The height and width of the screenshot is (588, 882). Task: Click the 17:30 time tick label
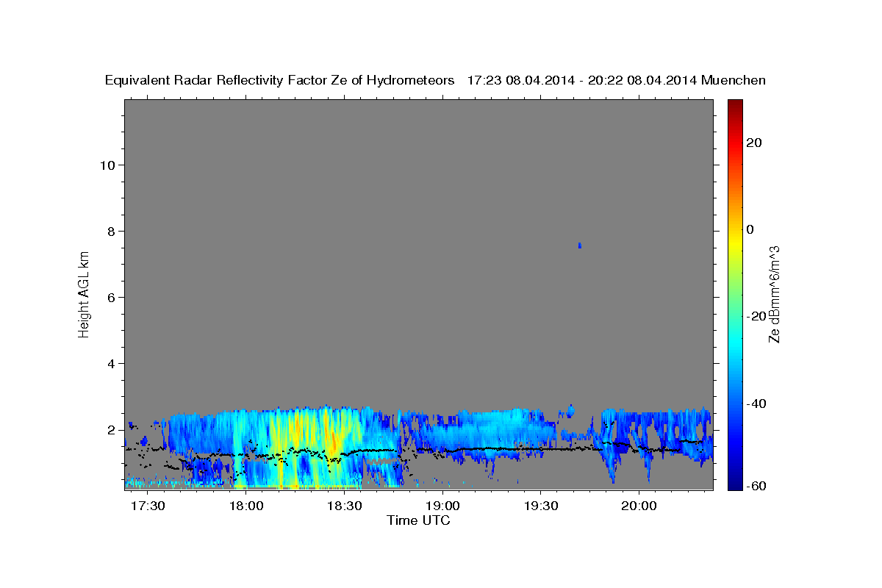point(148,506)
